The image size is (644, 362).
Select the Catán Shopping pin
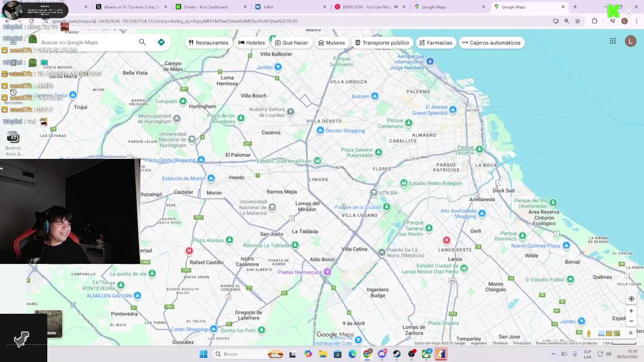[x=213, y=329]
